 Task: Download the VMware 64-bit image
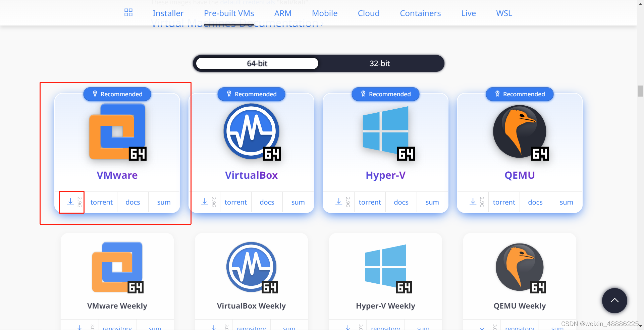tap(70, 202)
